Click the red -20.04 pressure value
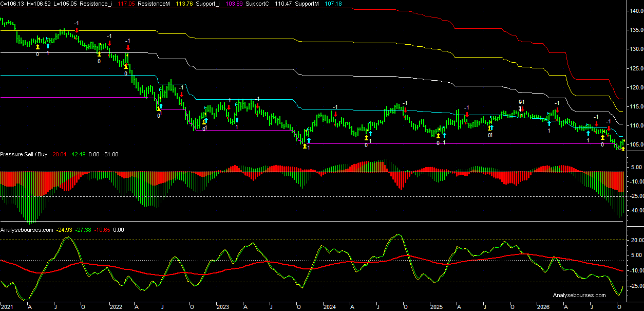 point(60,154)
